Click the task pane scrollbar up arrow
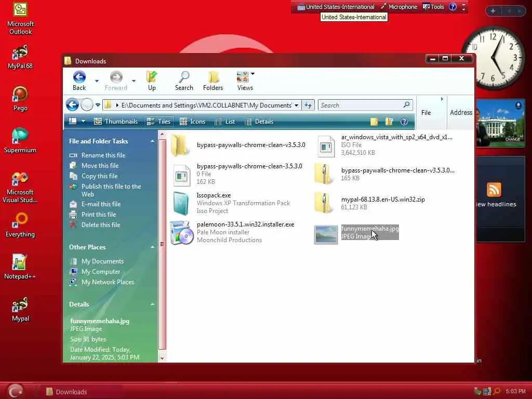Image resolution: width=532 pixels, height=399 pixels. click(x=162, y=135)
